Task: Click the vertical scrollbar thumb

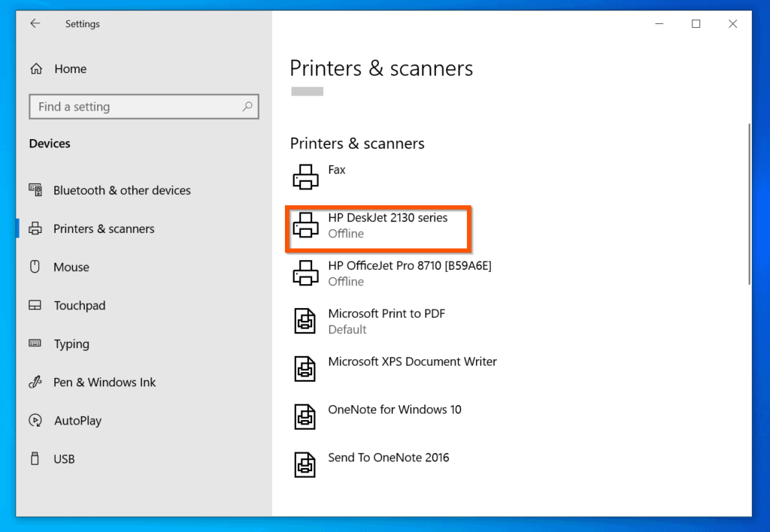Action: click(x=749, y=204)
